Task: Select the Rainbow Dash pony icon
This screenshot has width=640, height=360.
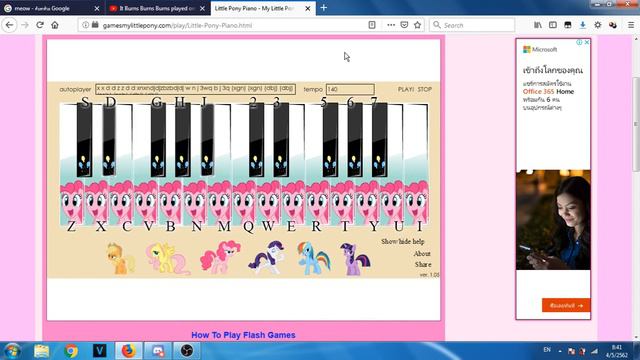Action: pos(313,258)
